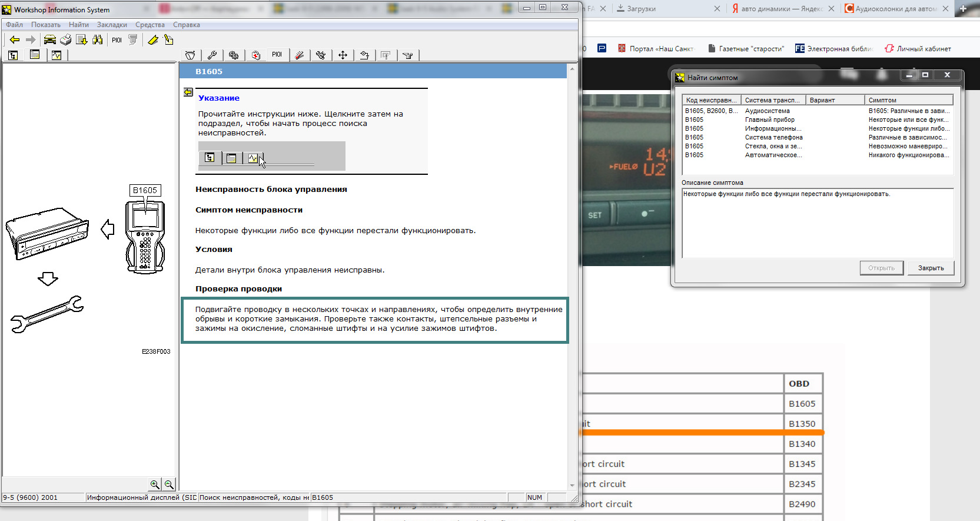The height and width of the screenshot is (521, 980).
Task: Click scroll-down arrow of the content pane
Action: click(x=572, y=486)
